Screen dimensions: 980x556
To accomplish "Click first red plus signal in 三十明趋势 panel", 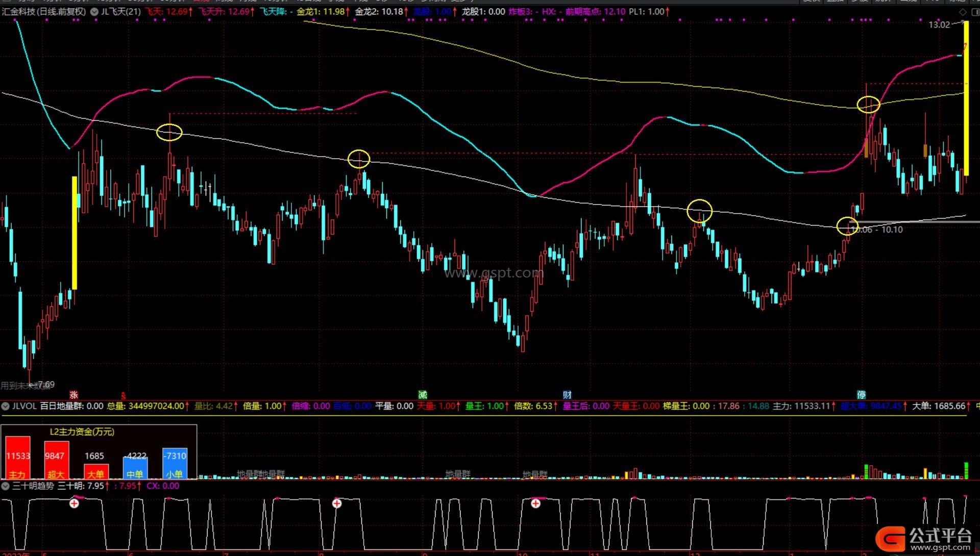I will [75, 503].
